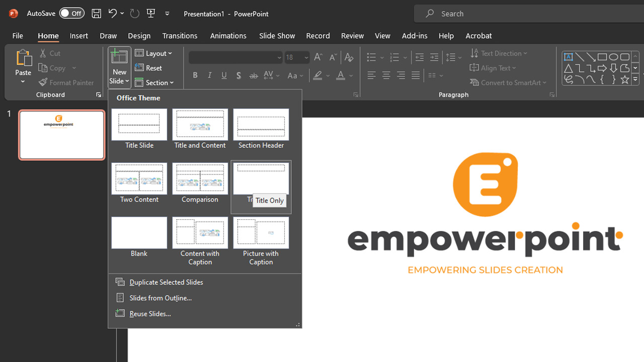Click the Cut button
This screenshot has height=362, width=644.
pos(49,53)
